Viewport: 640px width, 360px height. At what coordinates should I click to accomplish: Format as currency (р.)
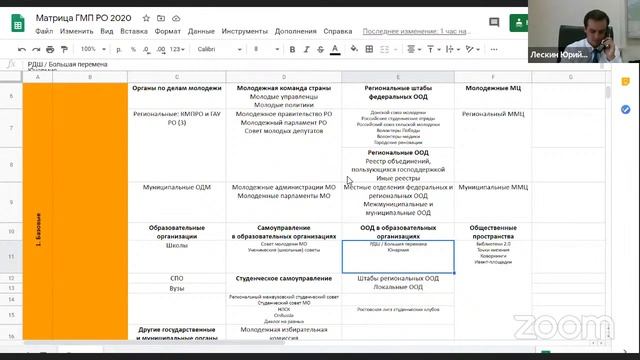click(119, 49)
